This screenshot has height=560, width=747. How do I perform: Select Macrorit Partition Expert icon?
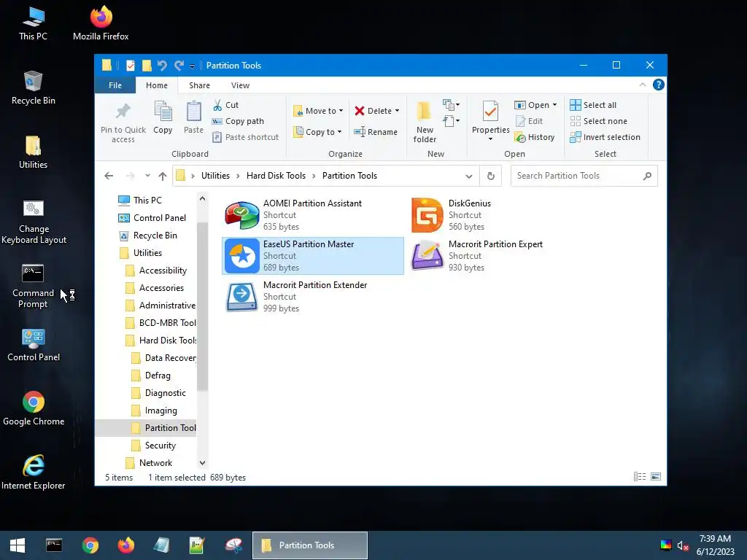[x=427, y=256]
